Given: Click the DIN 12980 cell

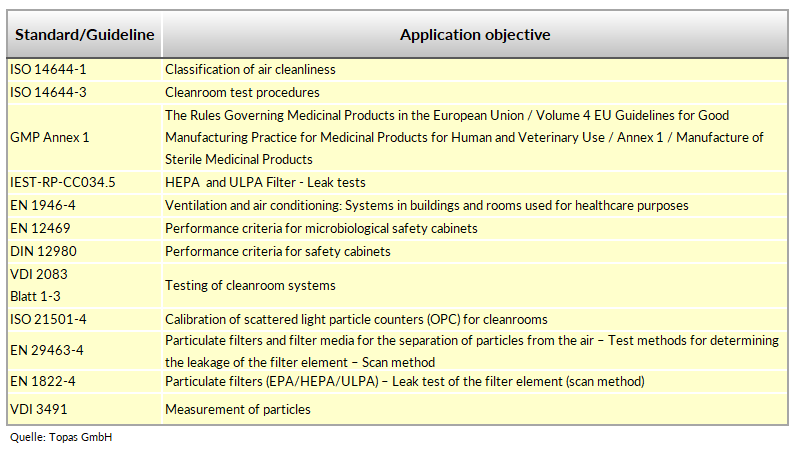Looking at the screenshot, I should (x=85, y=251).
